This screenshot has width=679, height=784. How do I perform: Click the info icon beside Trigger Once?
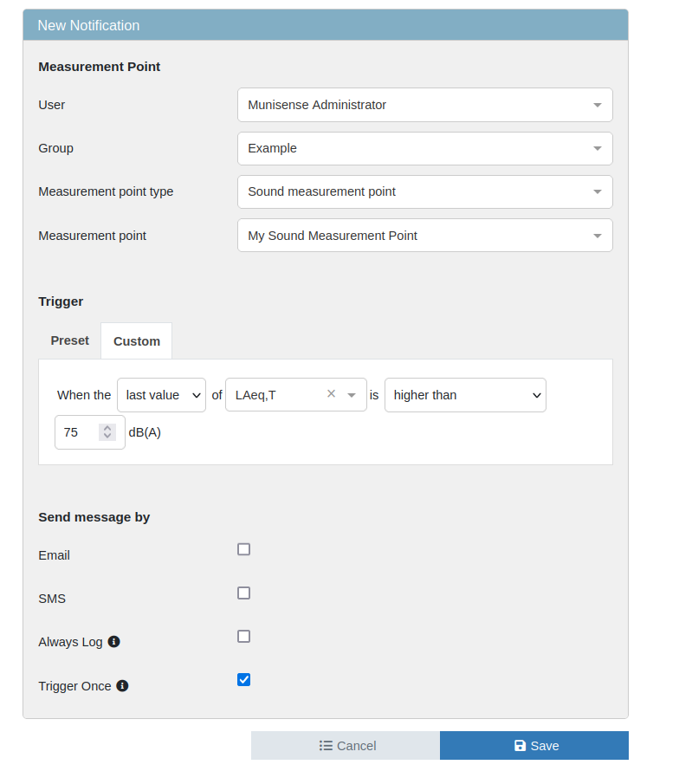[x=122, y=686]
